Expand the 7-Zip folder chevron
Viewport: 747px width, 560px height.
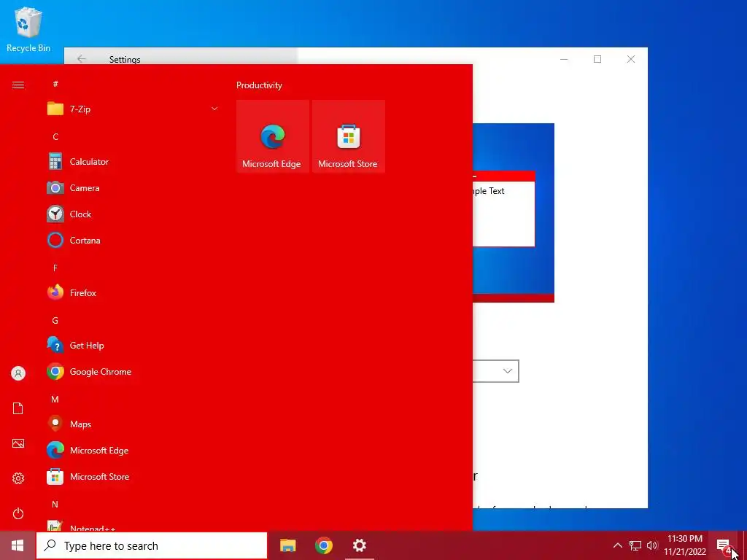click(214, 109)
